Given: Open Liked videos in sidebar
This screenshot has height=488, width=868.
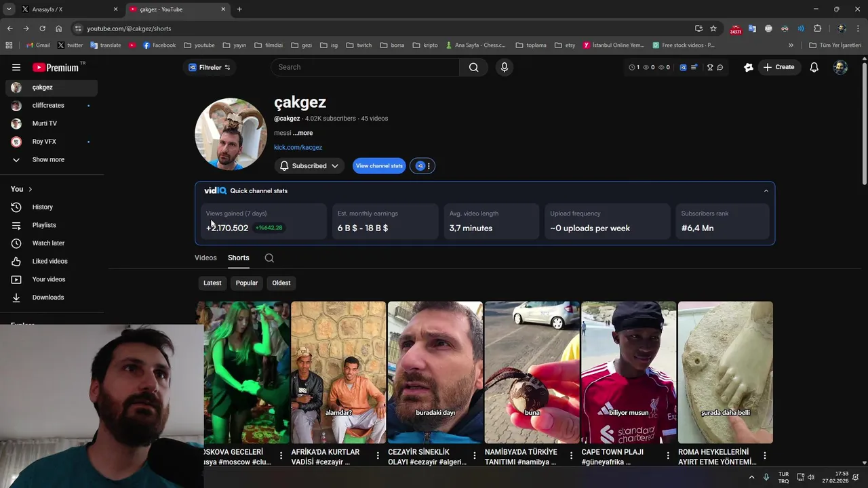Looking at the screenshot, I should pos(52,261).
